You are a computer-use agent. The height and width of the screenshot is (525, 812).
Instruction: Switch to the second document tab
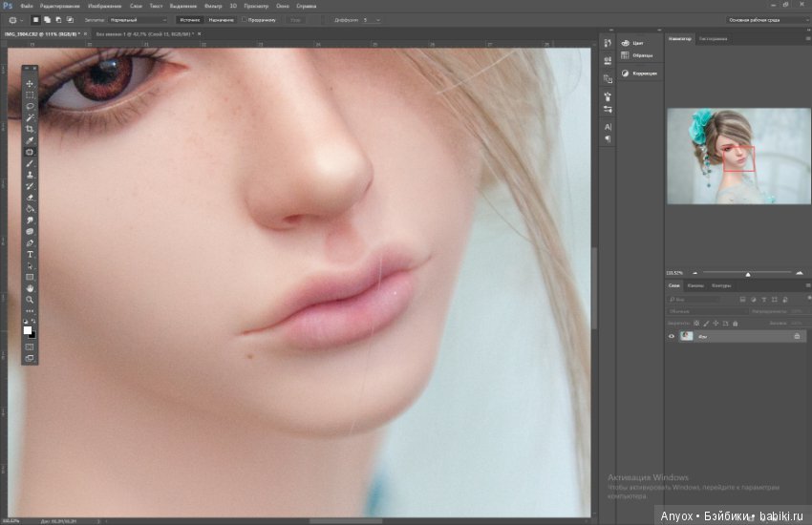point(145,34)
